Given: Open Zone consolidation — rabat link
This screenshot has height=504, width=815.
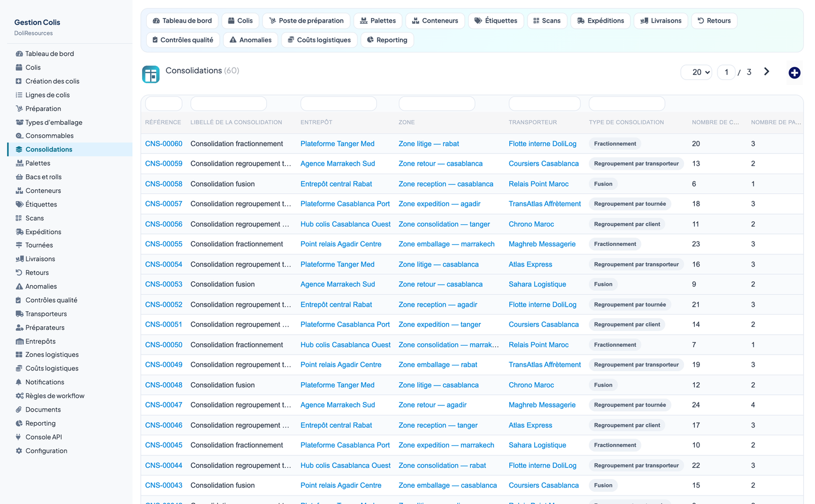Looking at the screenshot, I should click(x=442, y=466).
